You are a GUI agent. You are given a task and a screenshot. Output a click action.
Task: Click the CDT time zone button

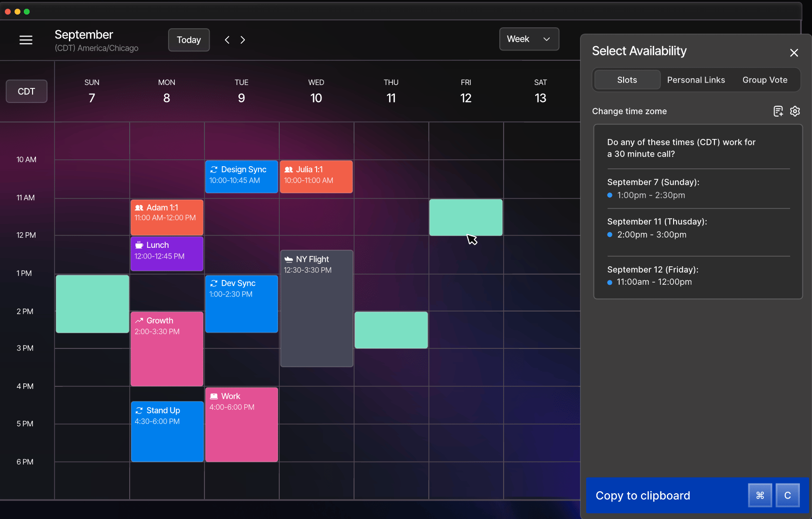pyautogui.click(x=26, y=91)
